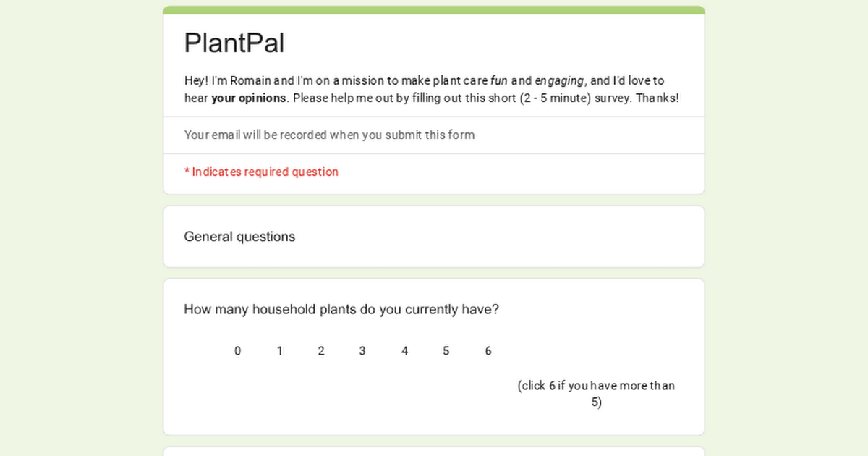The height and width of the screenshot is (456, 868).
Task: Select 3 on the household plants scale
Action: tap(362, 351)
